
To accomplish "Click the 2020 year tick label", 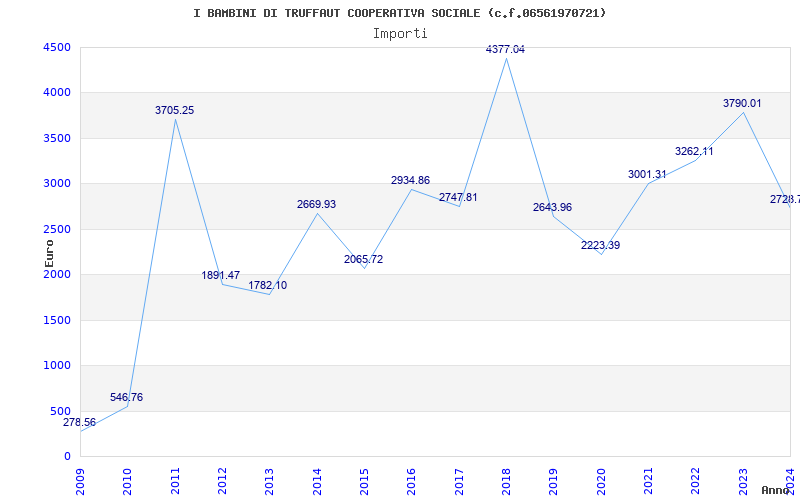I will 601,482.
